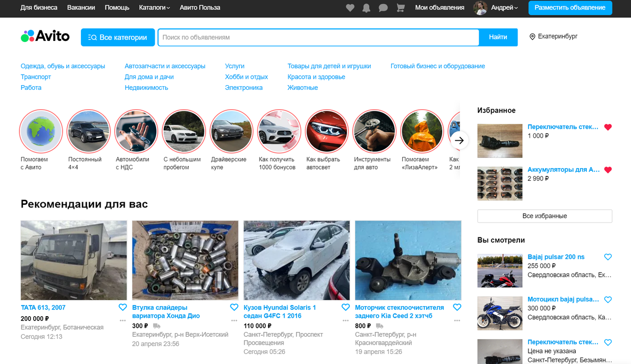Viewport: 631px width, 364px height.
Task: Open more options for Hyundai Solaris listing
Action: pos(345,320)
